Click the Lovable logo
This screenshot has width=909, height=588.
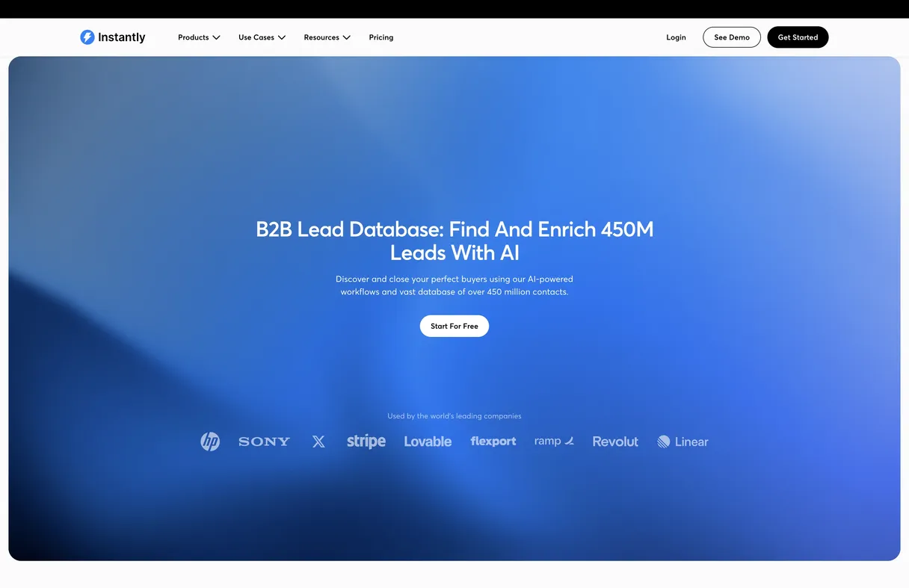(428, 442)
